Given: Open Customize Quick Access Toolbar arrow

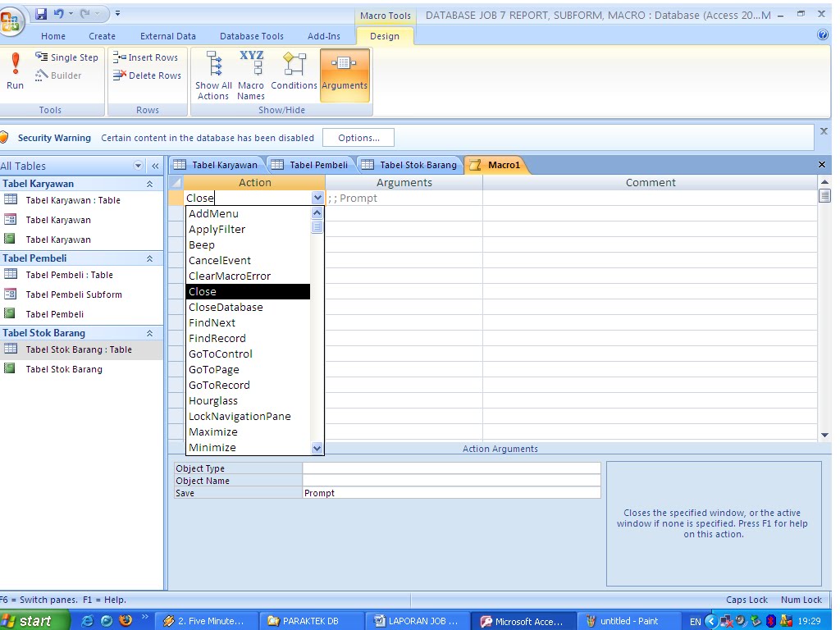Looking at the screenshot, I should pos(117,14).
